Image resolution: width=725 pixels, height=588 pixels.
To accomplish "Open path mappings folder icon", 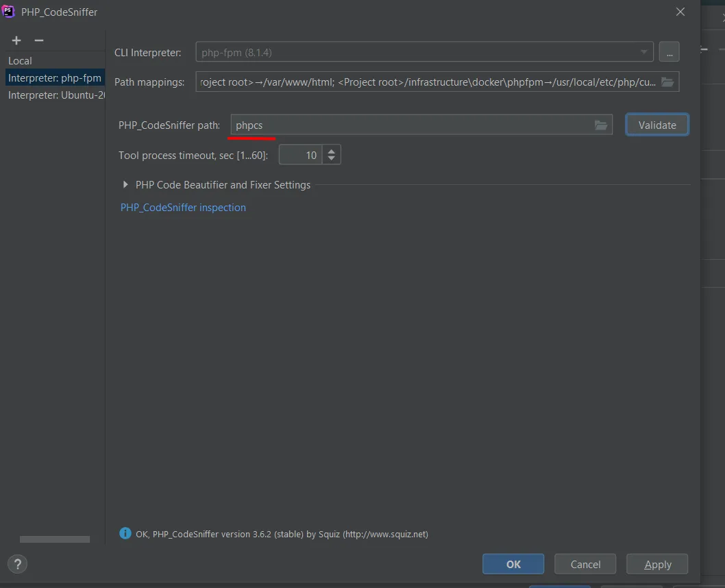I will click(667, 82).
